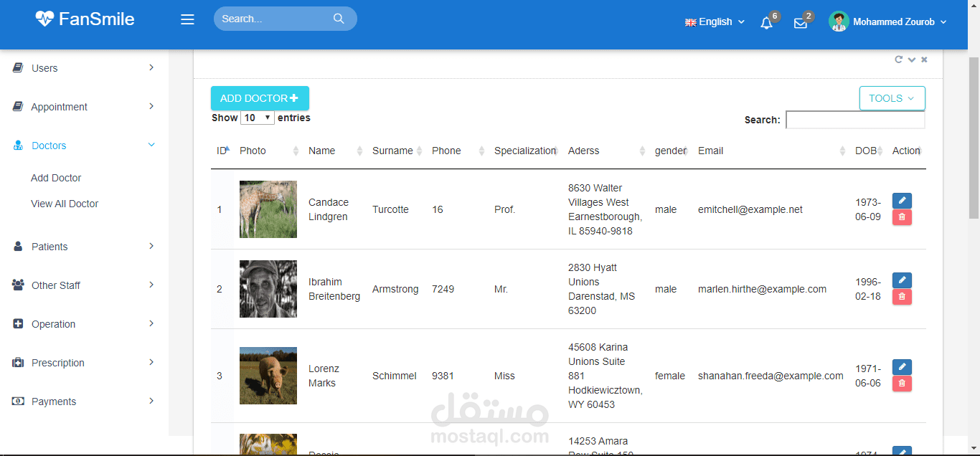This screenshot has height=456, width=980.
Task: Sort table by DOB column
Action: click(868, 151)
